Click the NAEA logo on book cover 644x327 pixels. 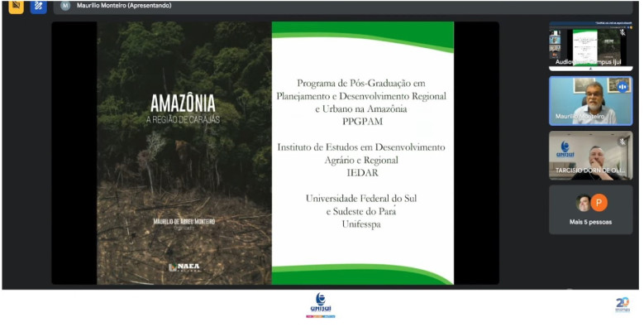pyautogui.click(x=184, y=267)
